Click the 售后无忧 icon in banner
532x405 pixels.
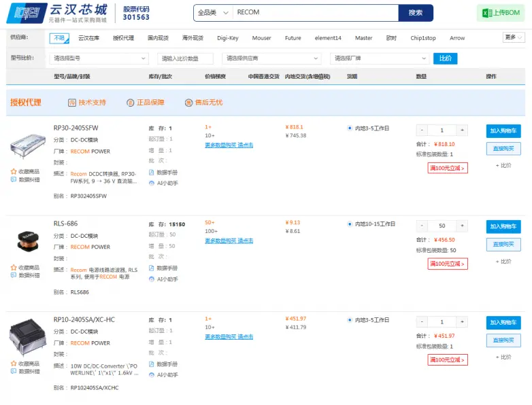point(188,103)
